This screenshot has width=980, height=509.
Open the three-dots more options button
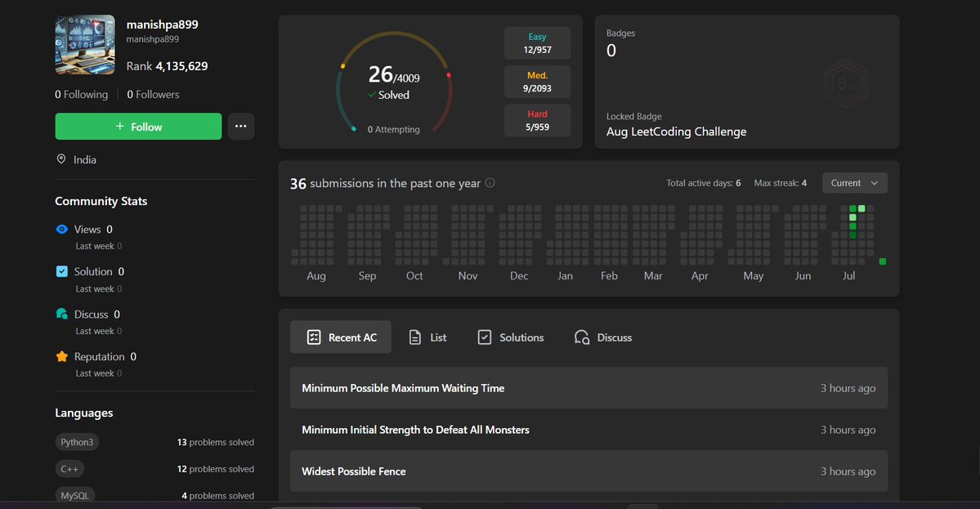[240, 126]
